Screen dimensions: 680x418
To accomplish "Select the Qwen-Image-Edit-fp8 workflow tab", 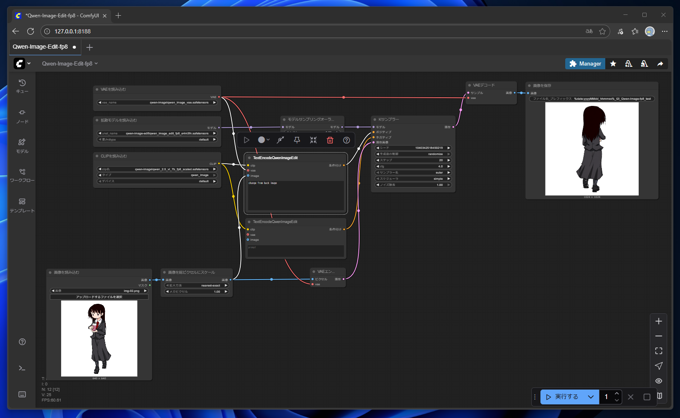I will click(x=40, y=47).
